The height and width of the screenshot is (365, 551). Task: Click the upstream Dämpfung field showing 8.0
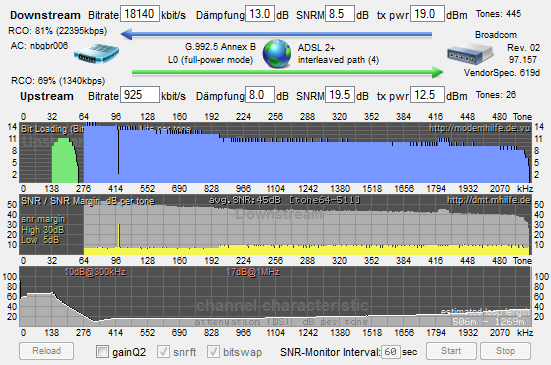[260, 94]
